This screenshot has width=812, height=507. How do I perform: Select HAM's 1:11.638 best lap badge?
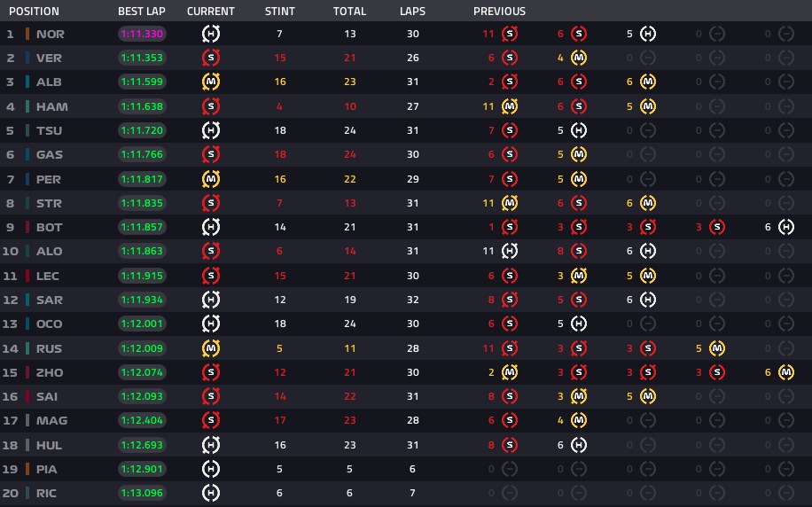pyautogui.click(x=142, y=106)
